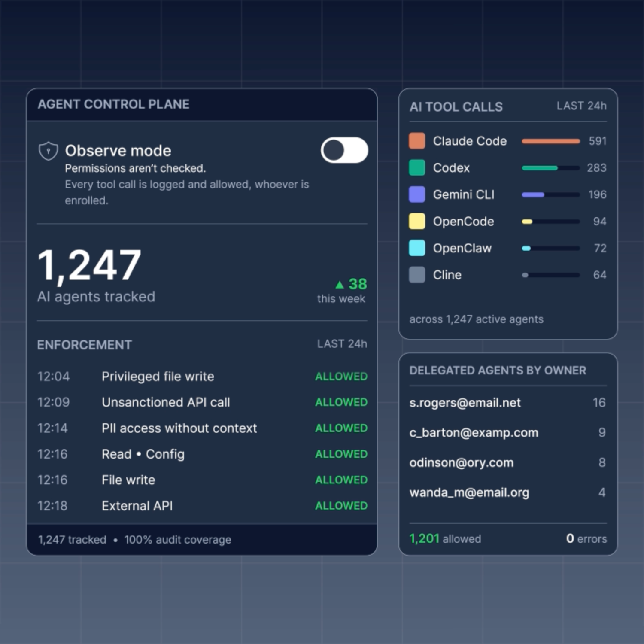Click the Privileged file write log entry
This screenshot has height=644, width=644.
click(x=202, y=377)
